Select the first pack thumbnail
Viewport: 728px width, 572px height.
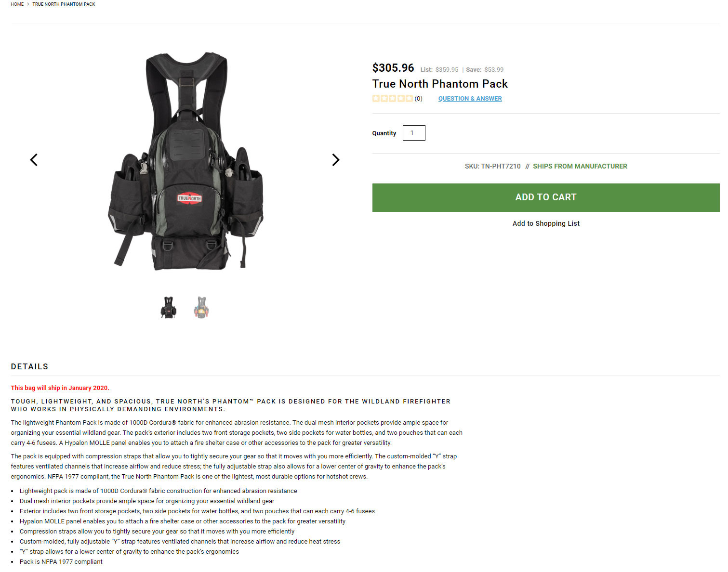[x=168, y=307]
